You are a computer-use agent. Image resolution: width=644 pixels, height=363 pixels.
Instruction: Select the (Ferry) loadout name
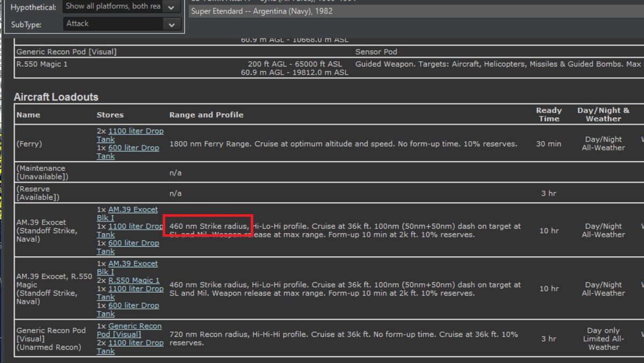pyautogui.click(x=29, y=144)
